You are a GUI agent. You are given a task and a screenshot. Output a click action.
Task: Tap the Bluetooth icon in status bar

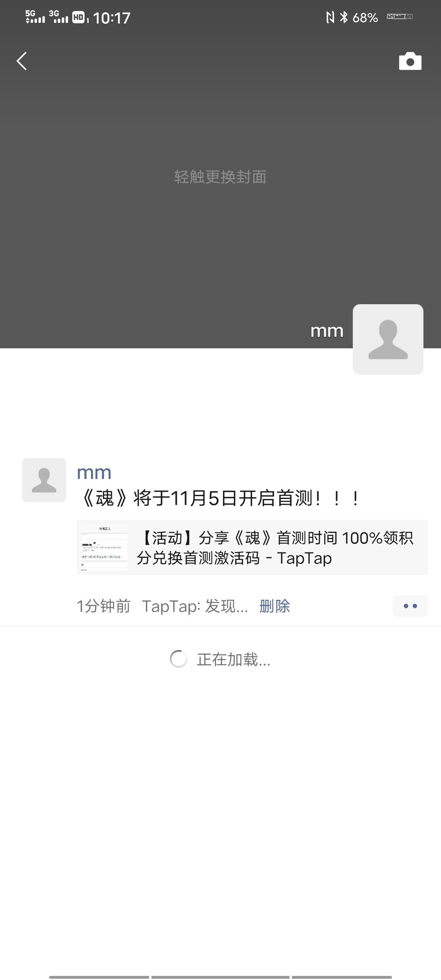point(344,17)
